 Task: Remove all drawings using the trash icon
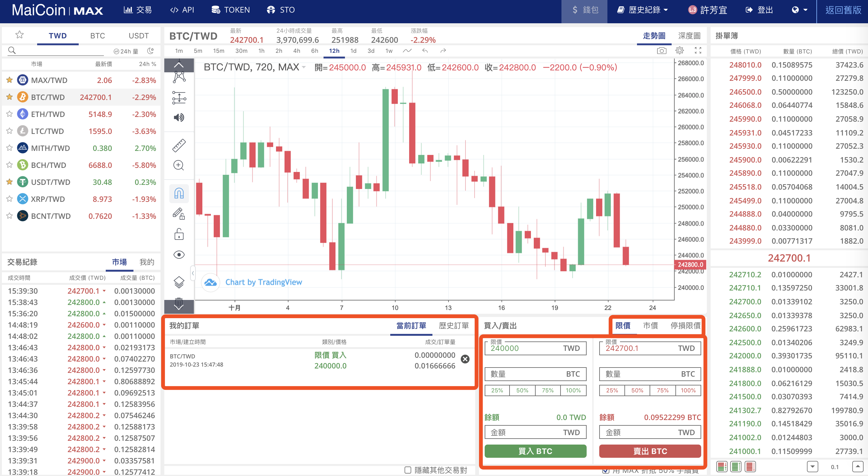178,302
